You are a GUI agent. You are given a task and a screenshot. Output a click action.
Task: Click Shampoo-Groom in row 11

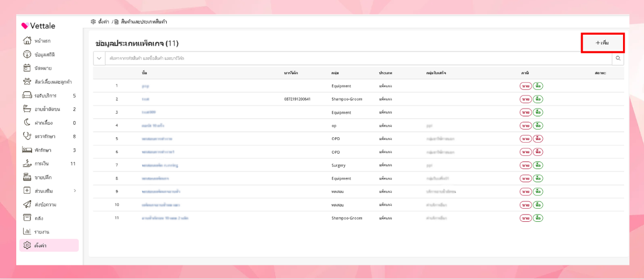[x=347, y=218]
